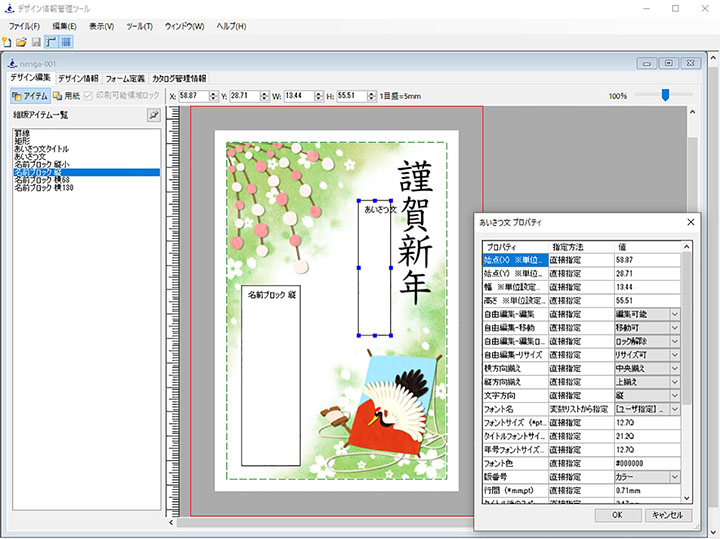The image size is (720, 539).
Task: Open the 版番号 dropdown showing カラー
Action: click(675, 478)
